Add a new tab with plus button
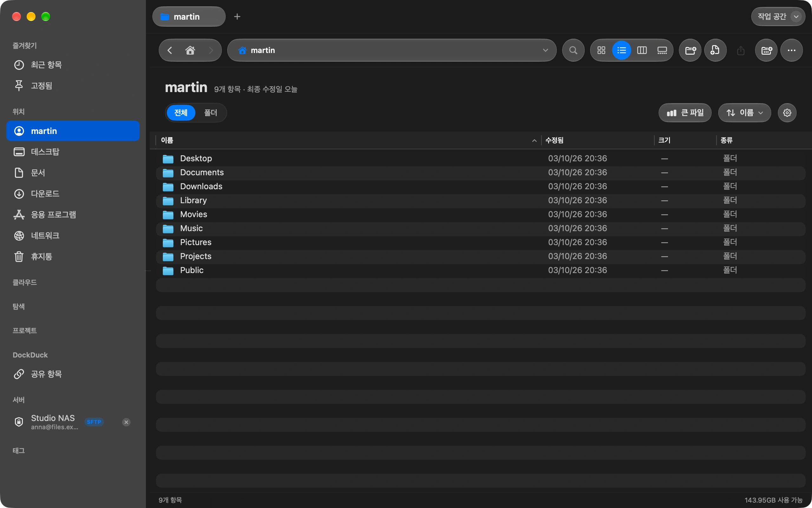 (x=237, y=17)
